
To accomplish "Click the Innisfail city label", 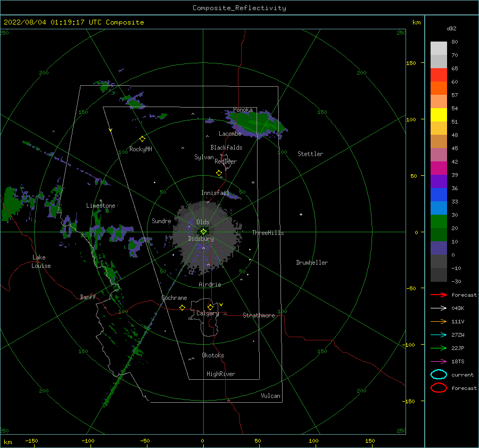I will click(216, 193).
